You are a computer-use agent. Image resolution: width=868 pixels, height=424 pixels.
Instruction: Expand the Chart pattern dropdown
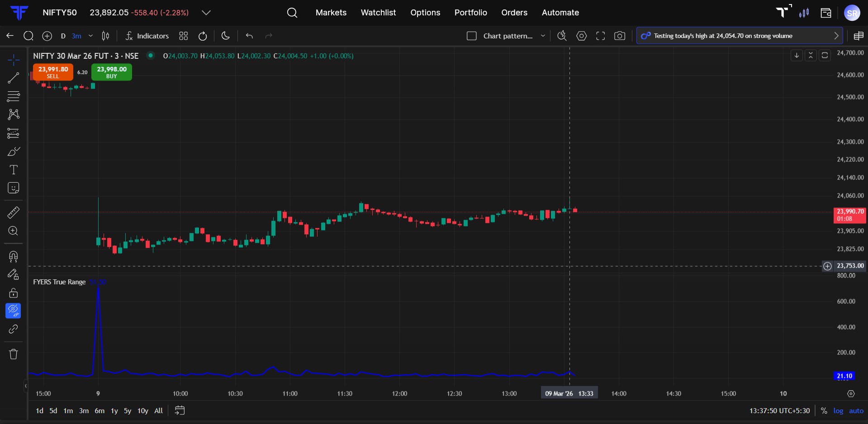pos(543,36)
